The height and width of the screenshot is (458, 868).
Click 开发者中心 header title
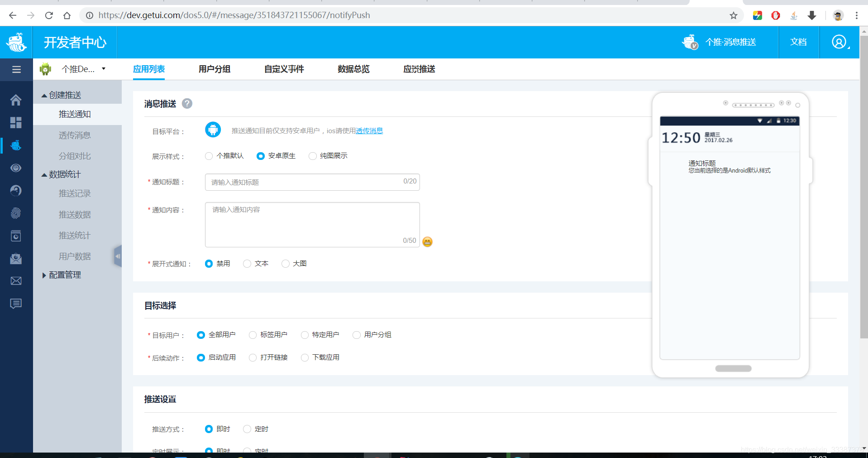tap(75, 42)
